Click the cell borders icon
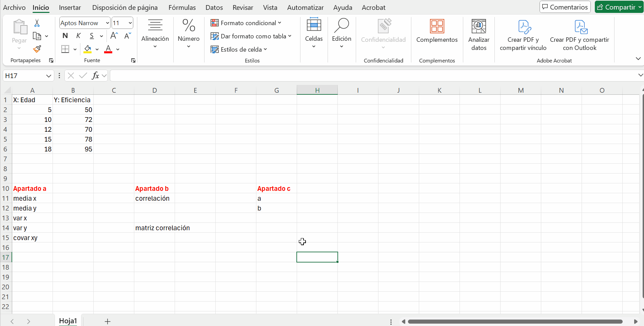Viewport: 644px width, 326px height. click(65, 49)
